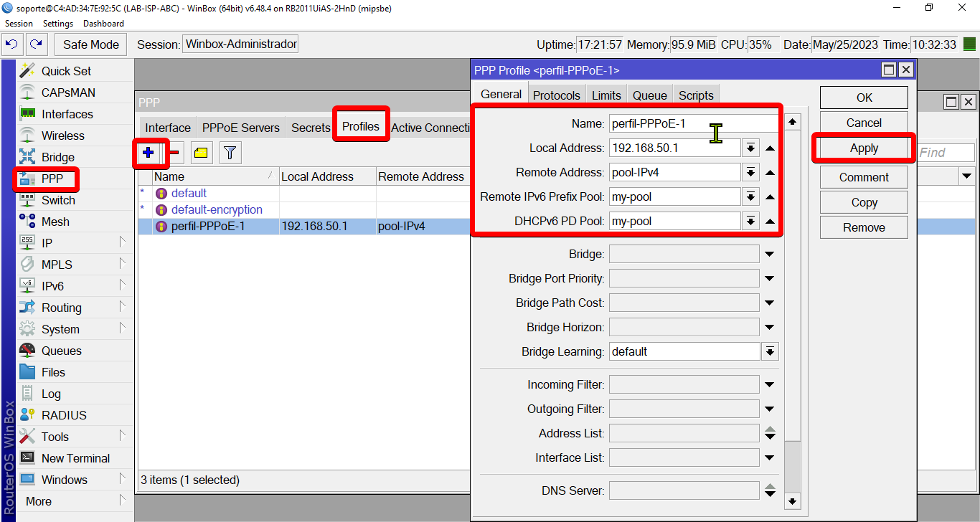Toggle the Safe Mode button
The image size is (980, 522).
tap(90, 44)
